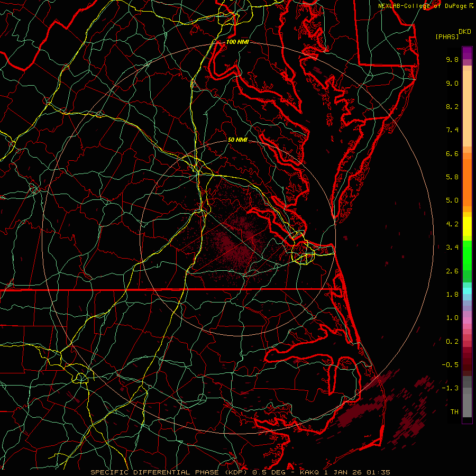Image resolution: width=476 pixels, height=476 pixels.
Task: Click the TH threshold label
Action: [454, 412]
